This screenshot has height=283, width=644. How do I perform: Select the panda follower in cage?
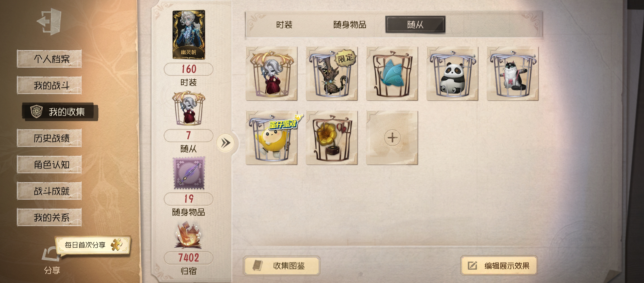(x=452, y=74)
